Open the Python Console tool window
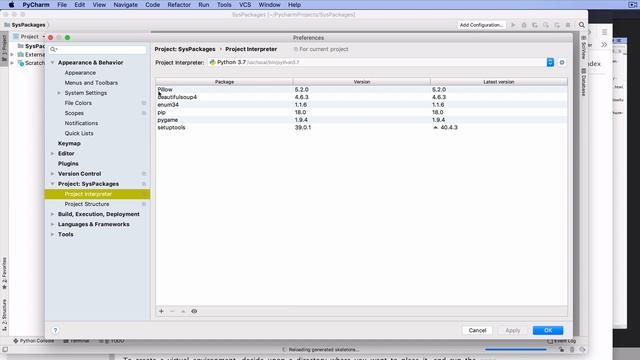The height and width of the screenshot is (360, 640). click(x=33, y=341)
